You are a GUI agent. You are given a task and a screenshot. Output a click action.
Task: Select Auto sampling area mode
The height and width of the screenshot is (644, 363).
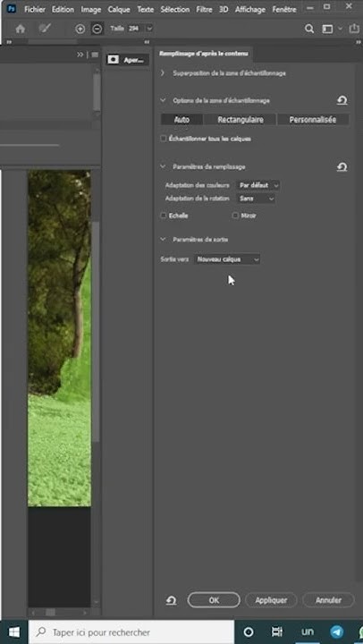point(181,120)
